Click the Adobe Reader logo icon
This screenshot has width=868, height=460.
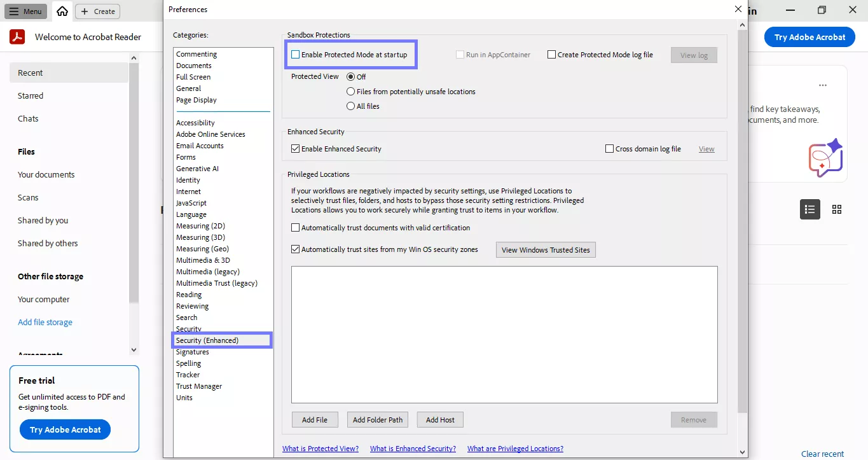(x=17, y=36)
